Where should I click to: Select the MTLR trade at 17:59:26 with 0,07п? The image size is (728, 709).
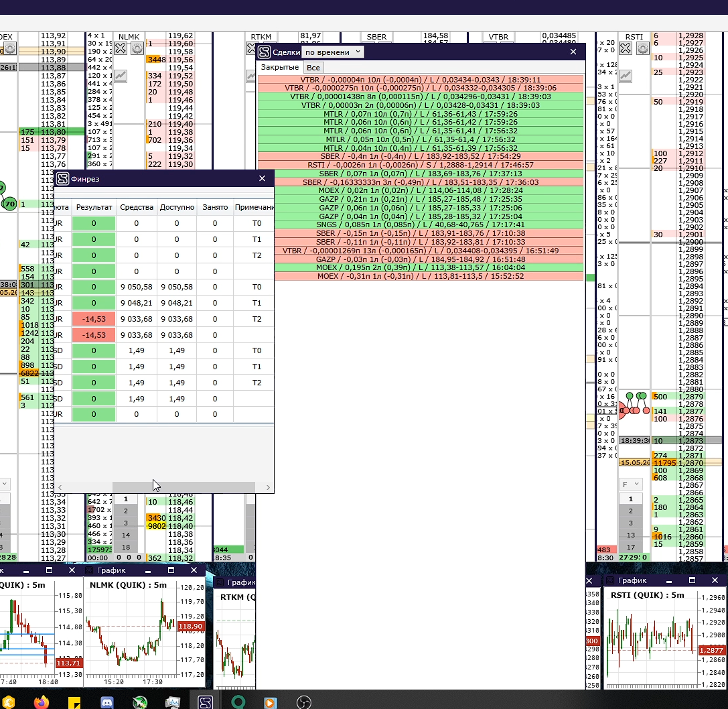click(421, 114)
